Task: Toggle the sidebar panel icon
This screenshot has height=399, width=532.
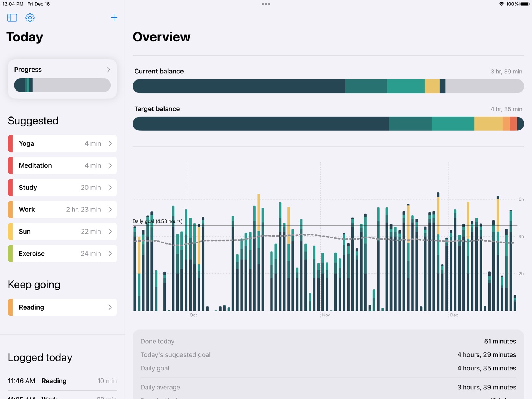Action: pyautogui.click(x=12, y=18)
